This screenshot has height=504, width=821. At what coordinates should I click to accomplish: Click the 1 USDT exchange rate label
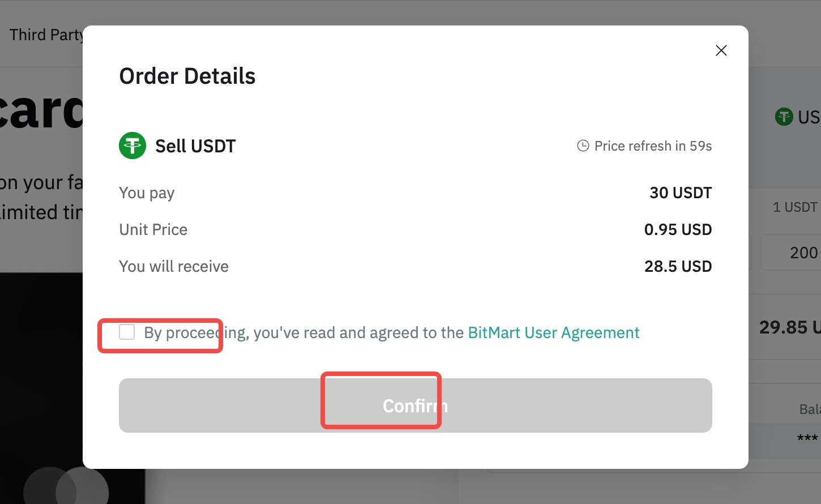click(795, 207)
